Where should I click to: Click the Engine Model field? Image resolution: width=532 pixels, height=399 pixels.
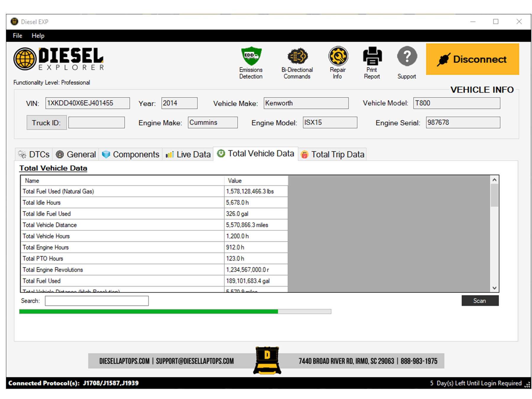pyautogui.click(x=330, y=122)
